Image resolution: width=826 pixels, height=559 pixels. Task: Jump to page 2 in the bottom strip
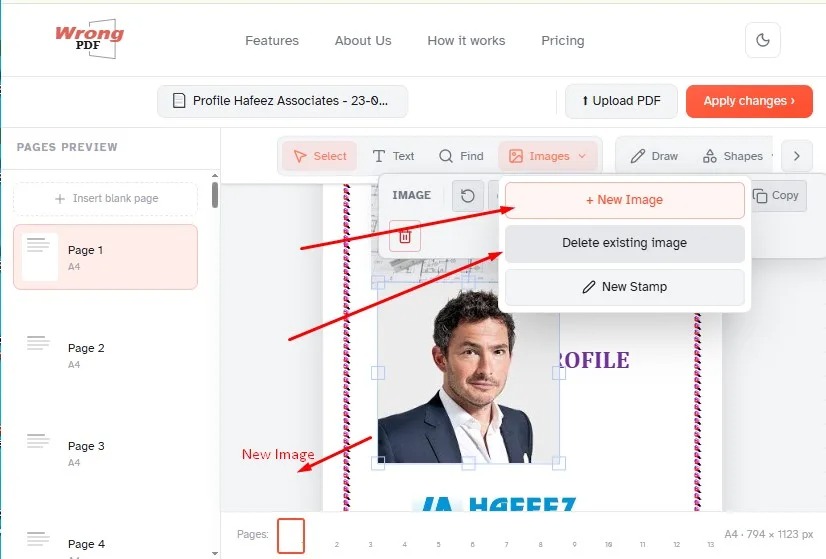coord(337,544)
